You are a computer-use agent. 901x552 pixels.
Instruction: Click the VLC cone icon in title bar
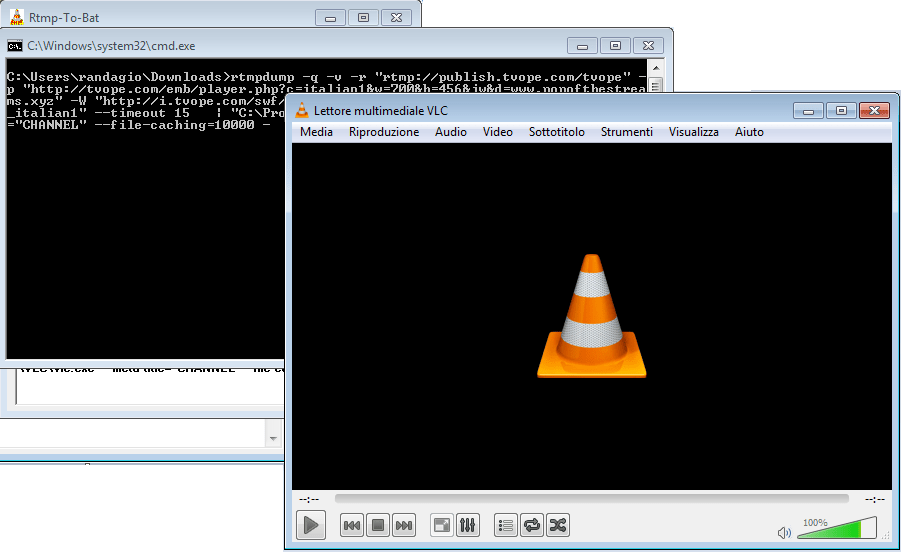pos(302,110)
